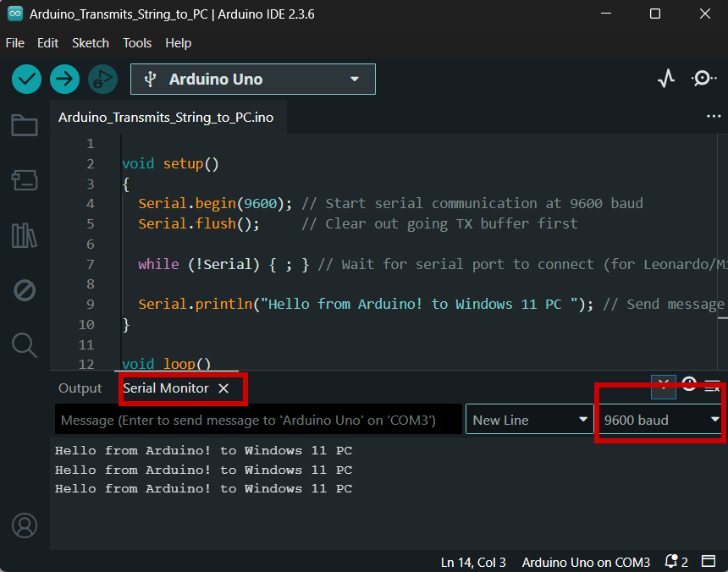Open the Help menu
Viewport: 728px width, 572px height.
click(x=179, y=43)
